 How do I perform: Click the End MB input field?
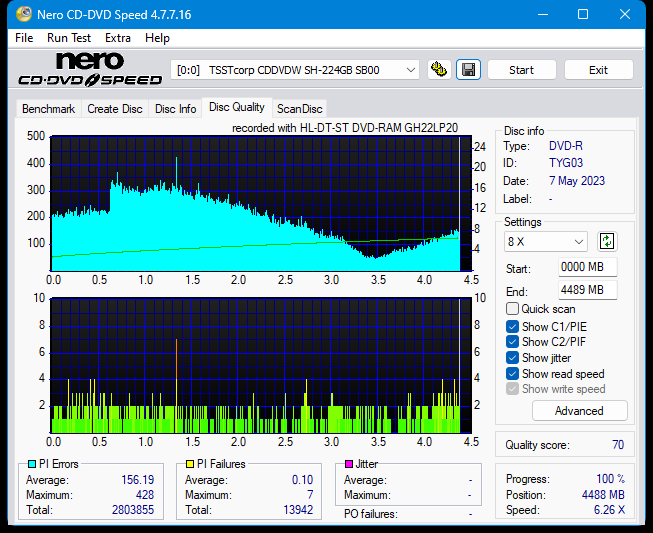point(587,290)
